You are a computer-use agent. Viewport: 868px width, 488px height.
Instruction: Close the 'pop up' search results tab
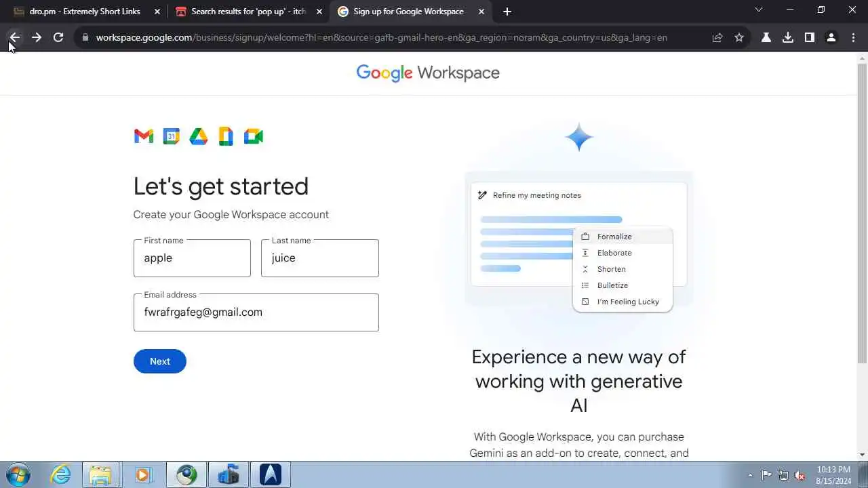point(319,12)
